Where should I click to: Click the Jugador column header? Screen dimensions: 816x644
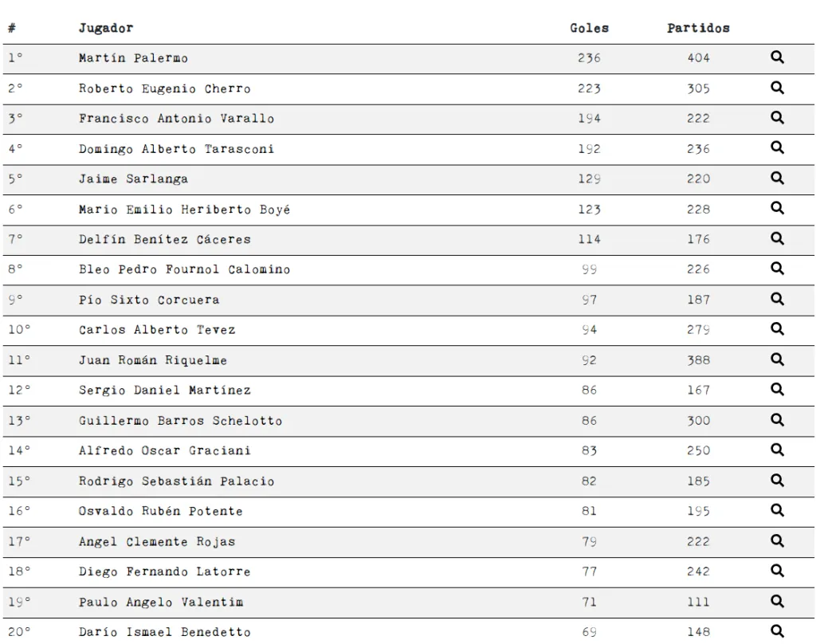(x=106, y=28)
